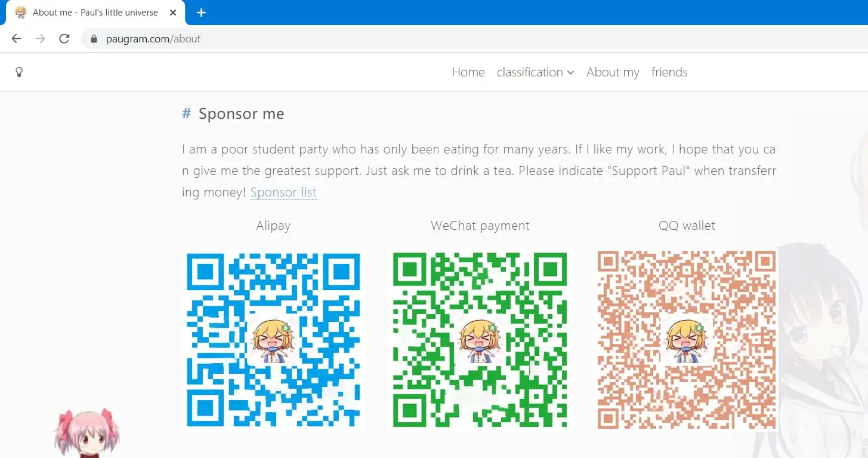This screenshot has width=868, height=458.
Task: Click the hash anchor before Sponsor me
Action: [186, 113]
